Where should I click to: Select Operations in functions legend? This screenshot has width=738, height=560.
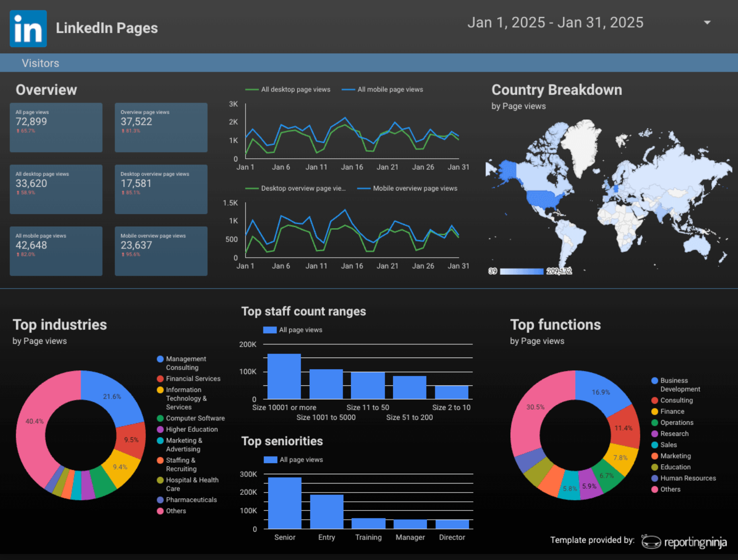coord(672,423)
